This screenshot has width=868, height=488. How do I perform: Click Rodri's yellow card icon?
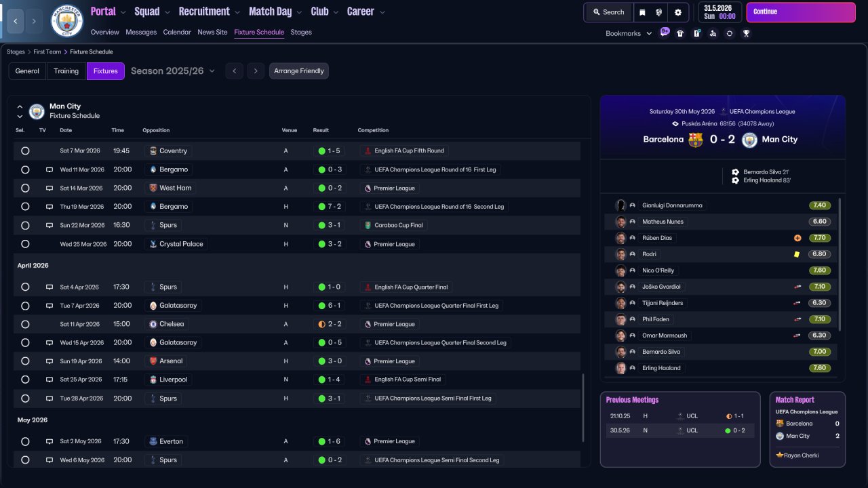click(797, 254)
